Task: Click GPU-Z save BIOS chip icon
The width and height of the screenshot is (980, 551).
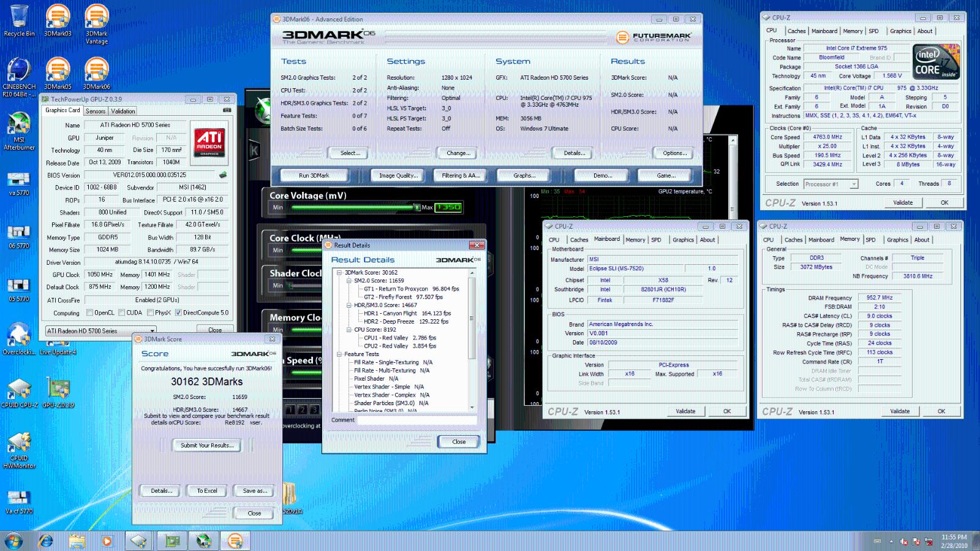Action: click(223, 175)
